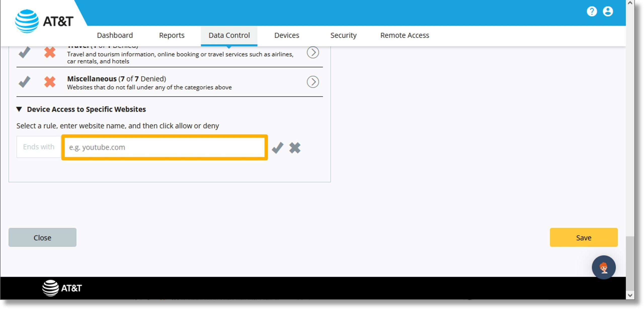644x309 pixels.
Task: Switch to the Reports tab
Action: 172,35
